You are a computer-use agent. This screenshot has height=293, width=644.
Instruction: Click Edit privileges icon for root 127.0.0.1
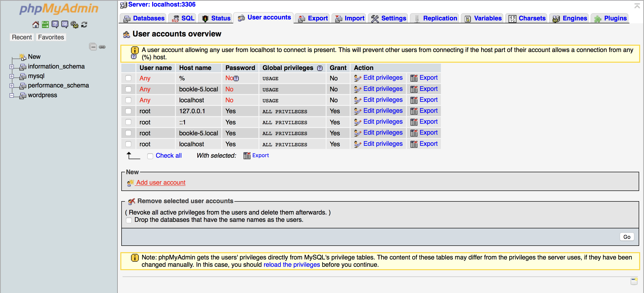pyautogui.click(x=357, y=111)
